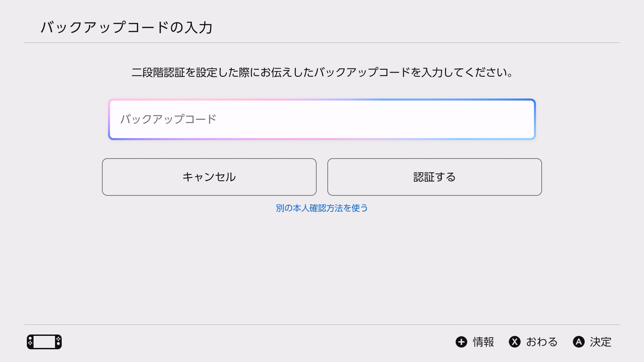Select the circular ＋ glyph in the status bar

coord(462,342)
